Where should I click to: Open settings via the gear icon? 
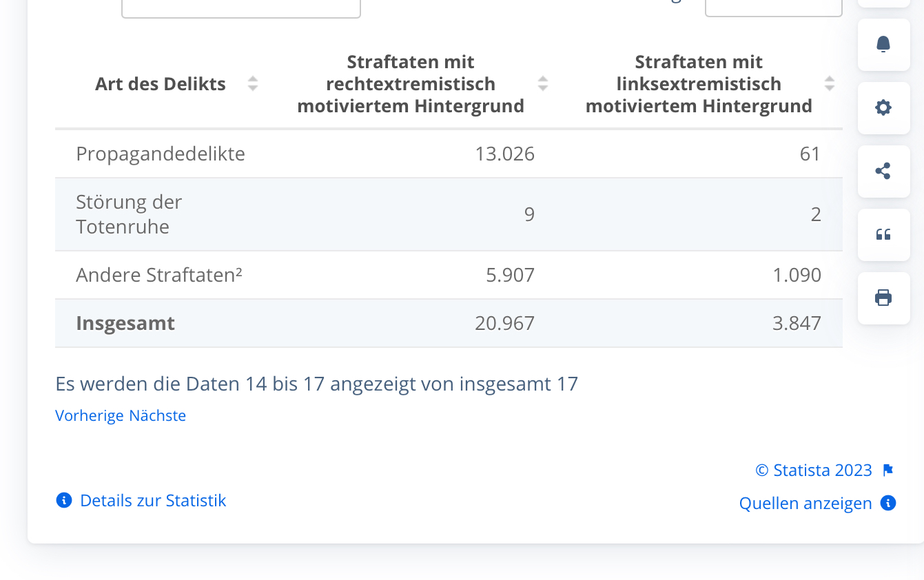click(x=883, y=108)
